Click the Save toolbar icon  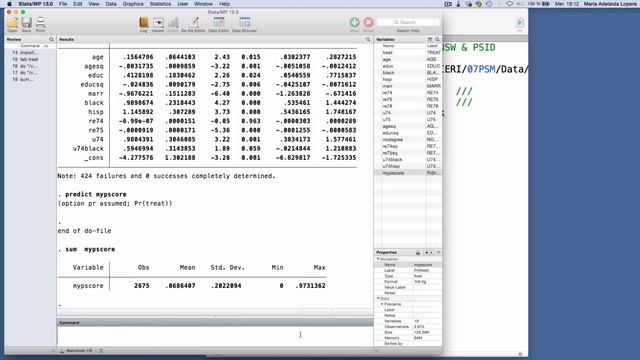27,23
